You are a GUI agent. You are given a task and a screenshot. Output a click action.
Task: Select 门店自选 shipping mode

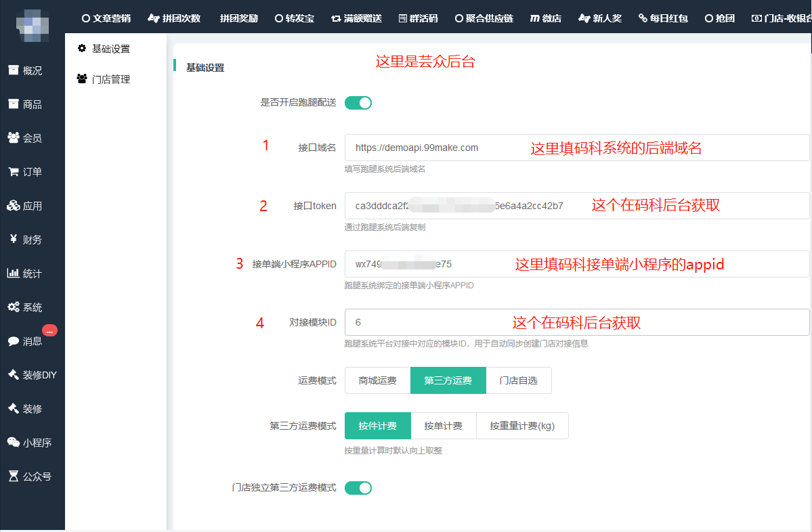[518, 380]
